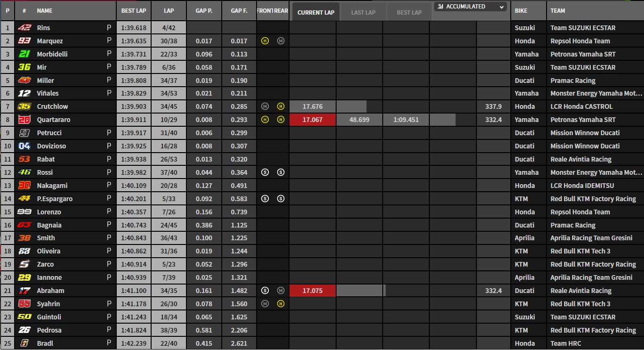Click Guintoli number 50 badge
Image resolution: width=644 pixels, height=350 pixels.
(24, 317)
